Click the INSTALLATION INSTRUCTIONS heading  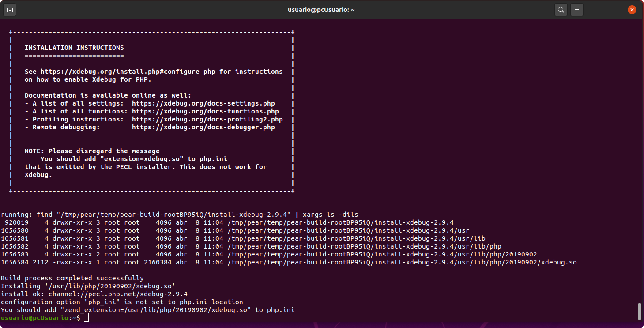[74, 48]
